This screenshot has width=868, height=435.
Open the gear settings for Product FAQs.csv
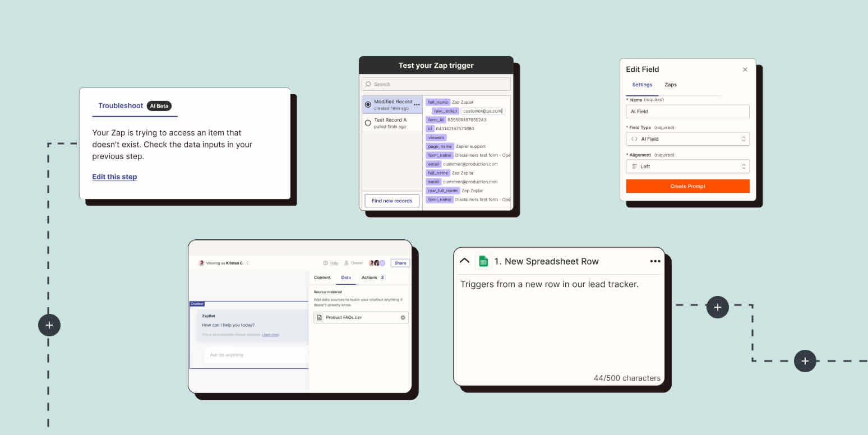[x=403, y=317]
